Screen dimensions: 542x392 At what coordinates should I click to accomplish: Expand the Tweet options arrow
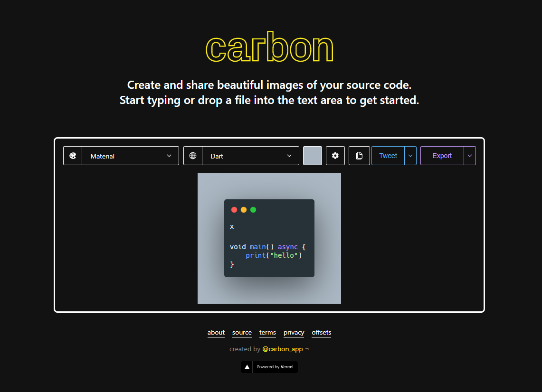click(x=410, y=156)
